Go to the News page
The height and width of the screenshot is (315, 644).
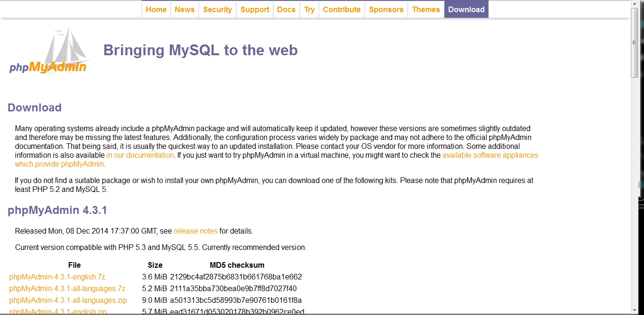(x=185, y=9)
